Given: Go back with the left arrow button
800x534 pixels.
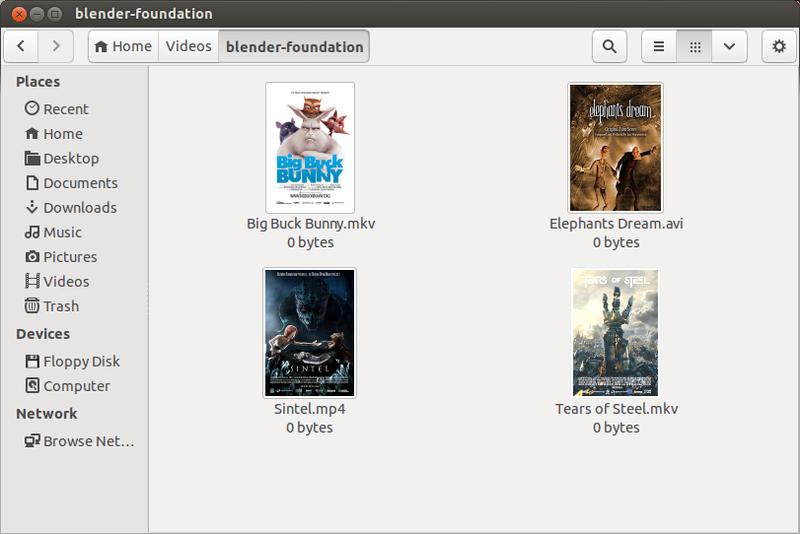Looking at the screenshot, I should coord(21,46).
